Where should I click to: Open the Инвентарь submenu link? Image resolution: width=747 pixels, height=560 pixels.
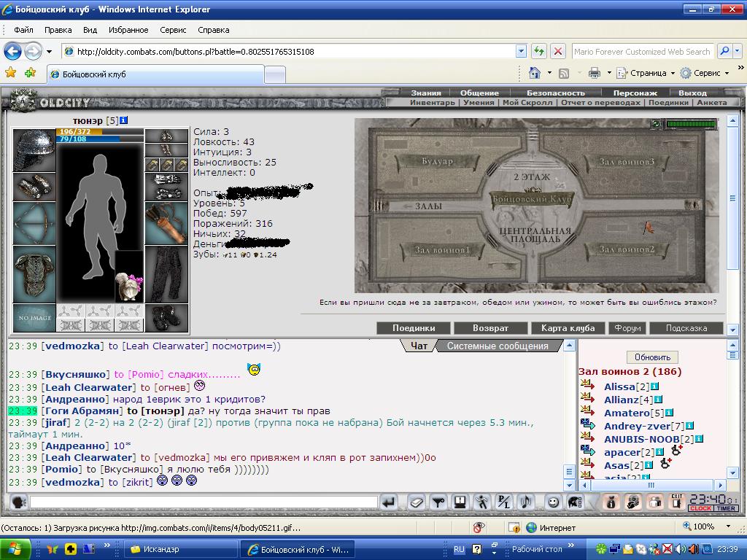[432, 102]
